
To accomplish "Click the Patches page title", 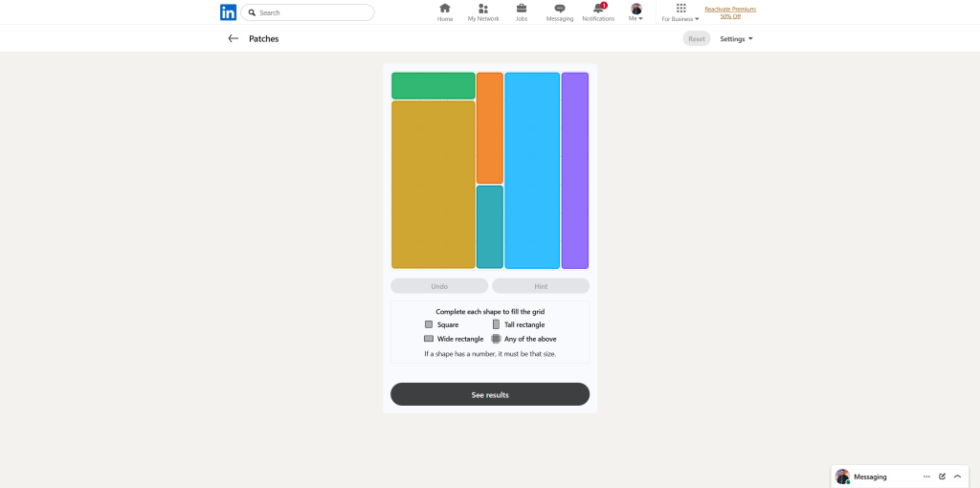I will 264,38.
